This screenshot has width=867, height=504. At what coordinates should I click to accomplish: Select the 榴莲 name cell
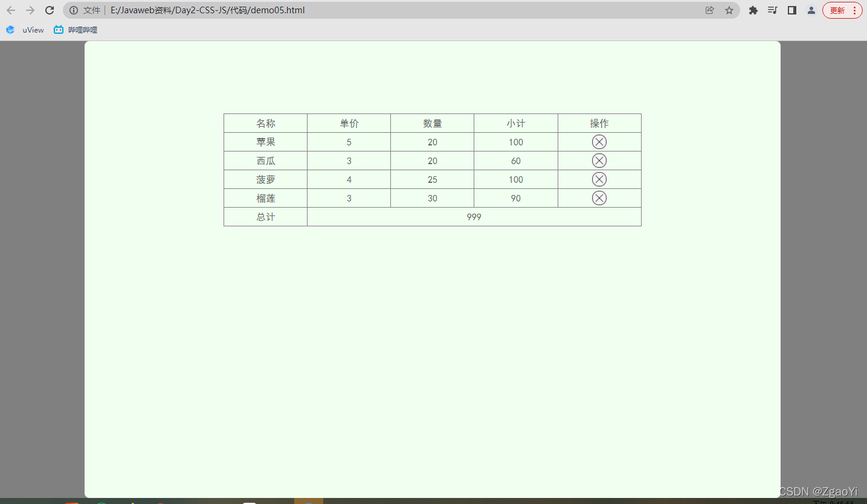(x=265, y=198)
